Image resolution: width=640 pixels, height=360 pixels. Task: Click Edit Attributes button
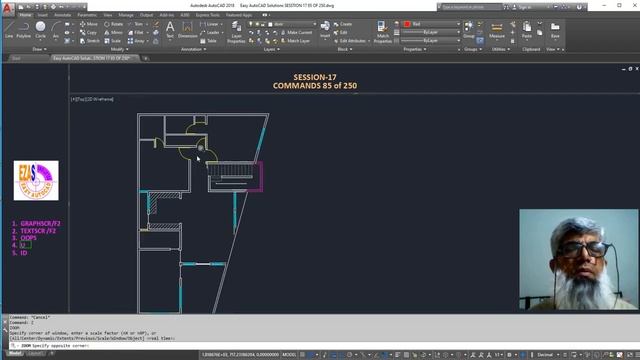tap(352, 41)
